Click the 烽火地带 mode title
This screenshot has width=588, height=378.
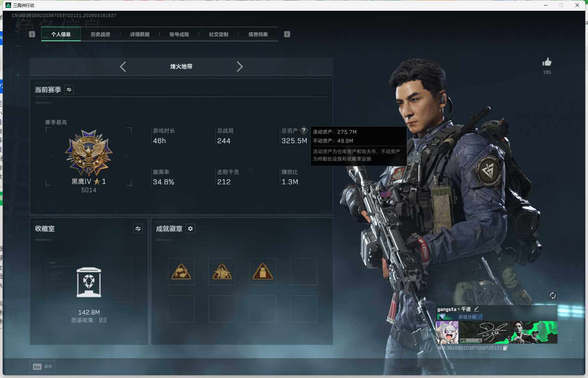(x=181, y=67)
